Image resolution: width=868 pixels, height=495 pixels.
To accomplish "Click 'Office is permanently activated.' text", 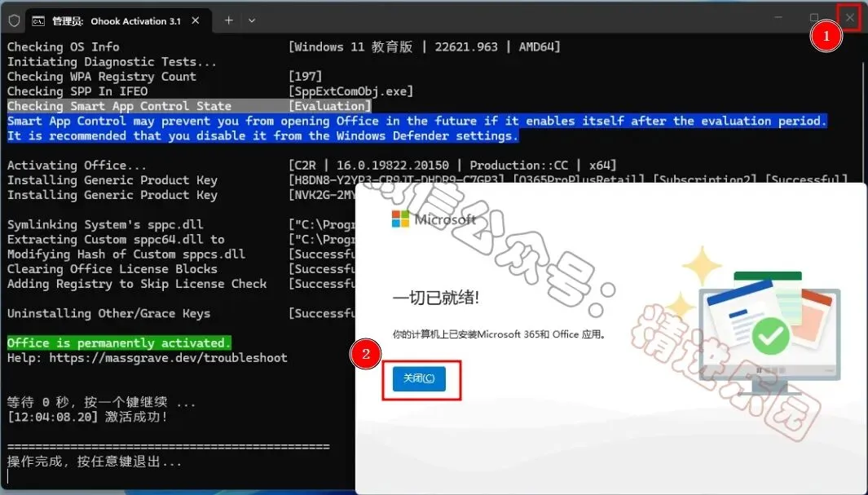I will coord(118,343).
